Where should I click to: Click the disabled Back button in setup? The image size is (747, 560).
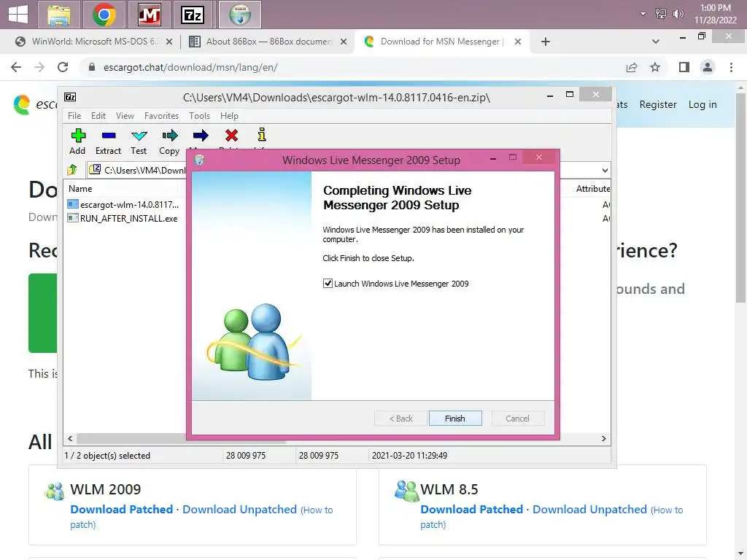click(400, 418)
